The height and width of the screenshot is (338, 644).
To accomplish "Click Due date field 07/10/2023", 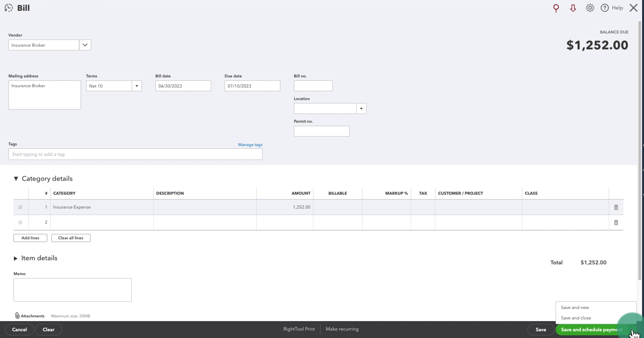I will coord(252,86).
